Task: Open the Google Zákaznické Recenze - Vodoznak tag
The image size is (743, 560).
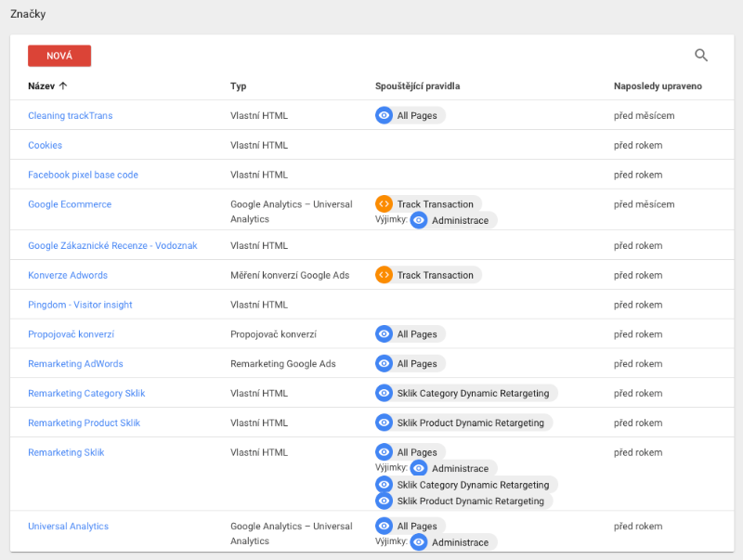Action: [112, 245]
